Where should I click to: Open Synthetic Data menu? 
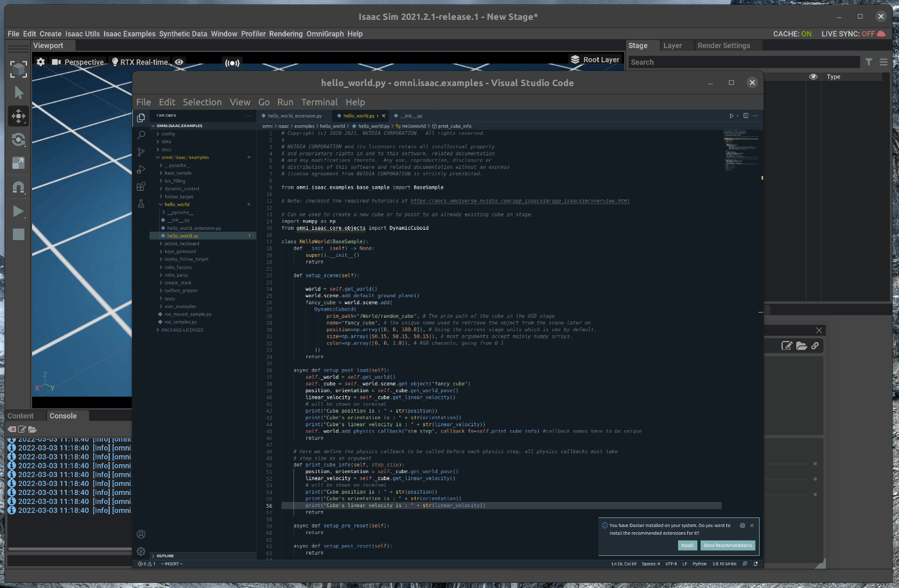click(183, 34)
